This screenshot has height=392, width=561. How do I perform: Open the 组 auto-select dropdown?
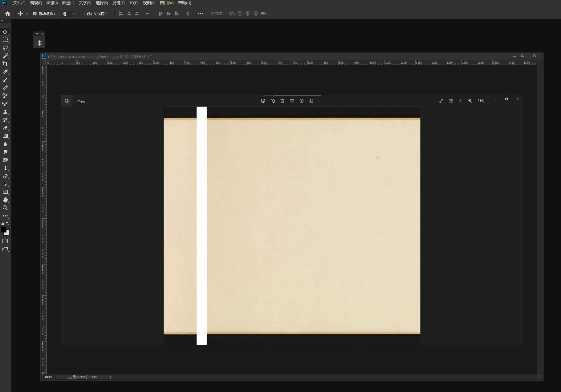68,14
